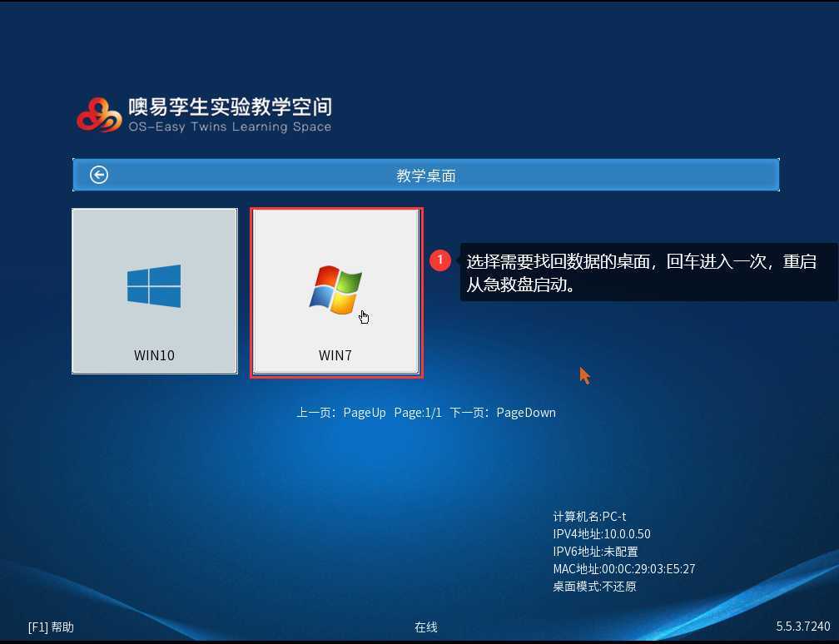Image resolution: width=839 pixels, height=644 pixels.
Task: Click the OS-Easy red swirl logo
Action: point(98,115)
